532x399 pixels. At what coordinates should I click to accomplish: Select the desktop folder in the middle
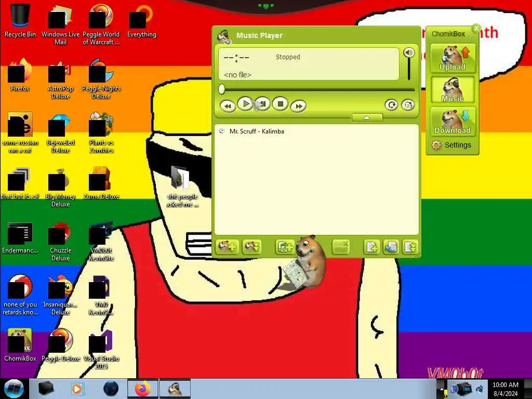tap(182, 186)
